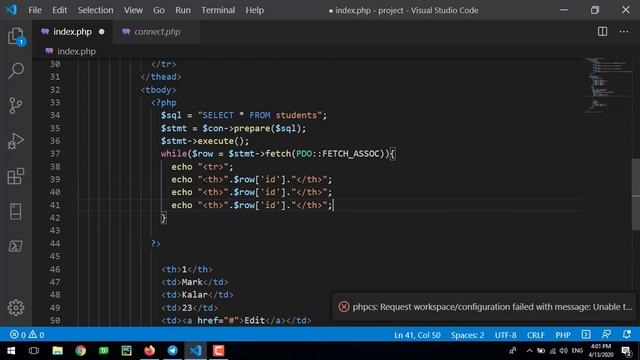Open the notifications bell in status bar

(x=627, y=335)
